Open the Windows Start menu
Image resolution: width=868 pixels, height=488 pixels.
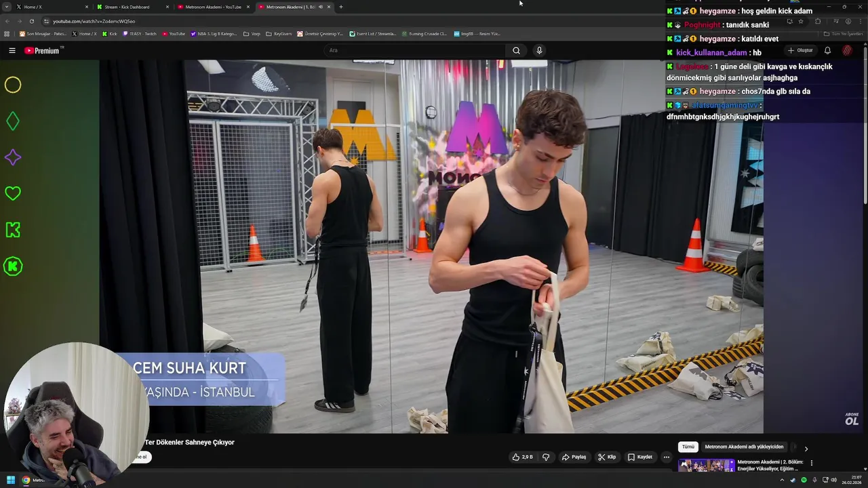click(x=11, y=480)
